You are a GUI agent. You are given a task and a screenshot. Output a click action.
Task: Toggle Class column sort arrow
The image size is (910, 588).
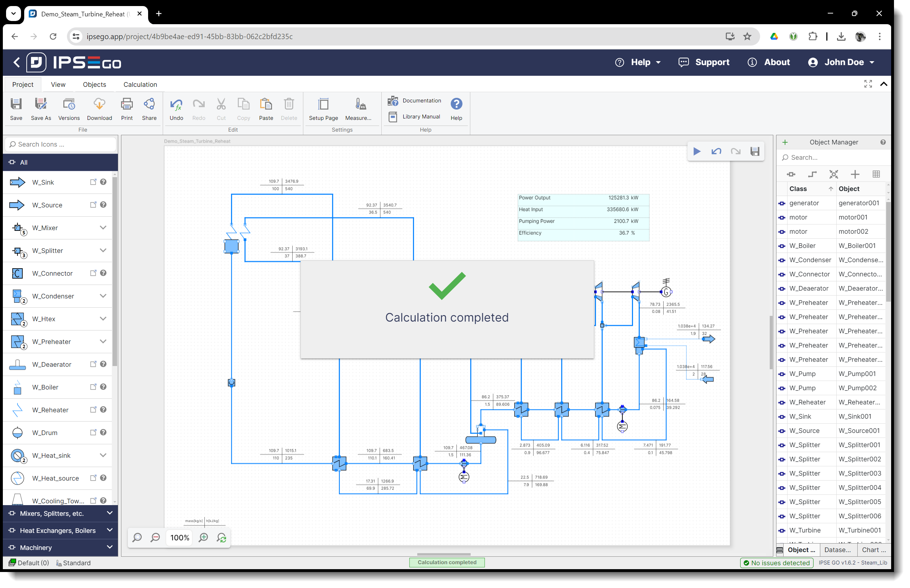click(x=830, y=189)
